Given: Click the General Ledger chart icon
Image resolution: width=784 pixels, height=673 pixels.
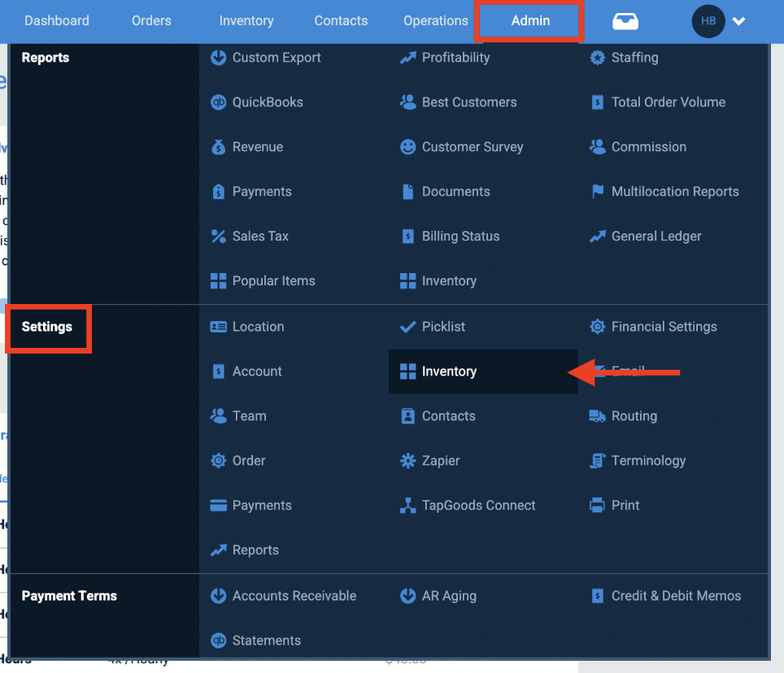Looking at the screenshot, I should pos(597,237).
